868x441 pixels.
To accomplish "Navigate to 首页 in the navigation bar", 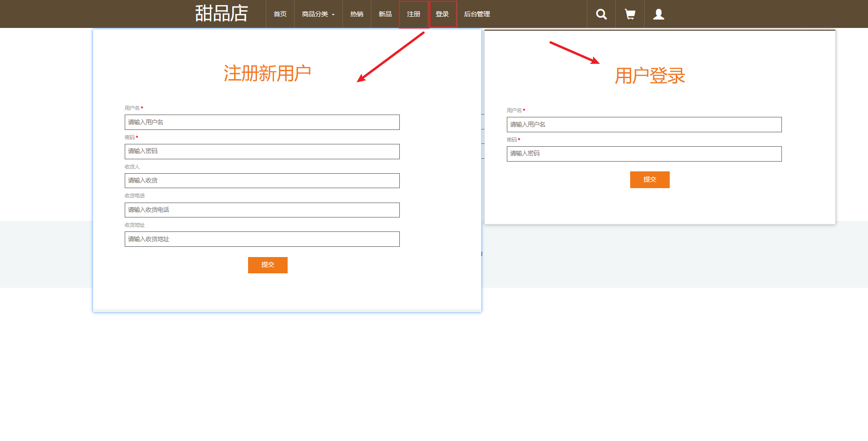I will click(x=280, y=14).
